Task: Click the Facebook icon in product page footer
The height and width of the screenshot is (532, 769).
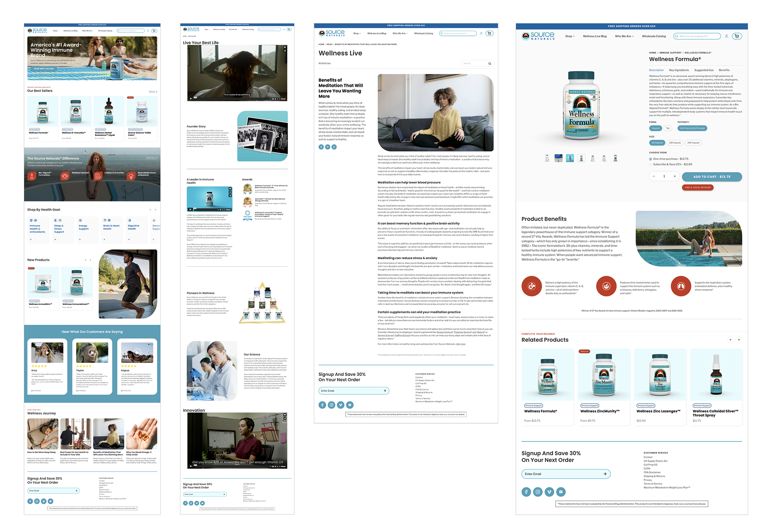Action: pos(526,492)
